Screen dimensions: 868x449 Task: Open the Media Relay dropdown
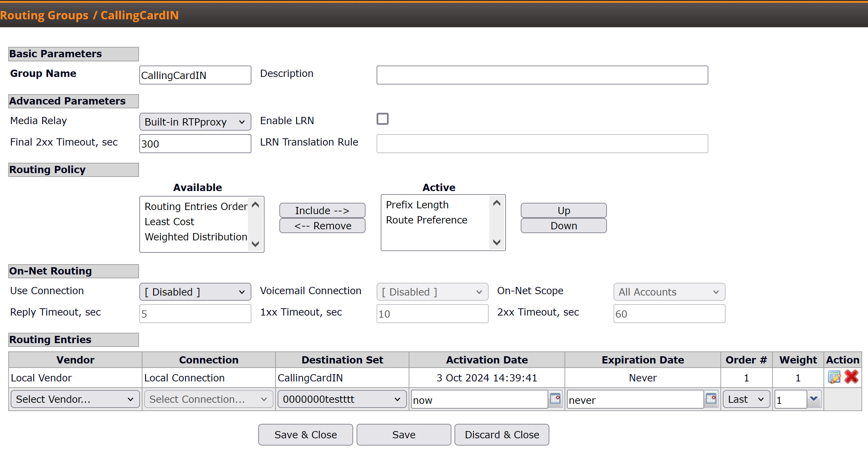(x=195, y=122)
